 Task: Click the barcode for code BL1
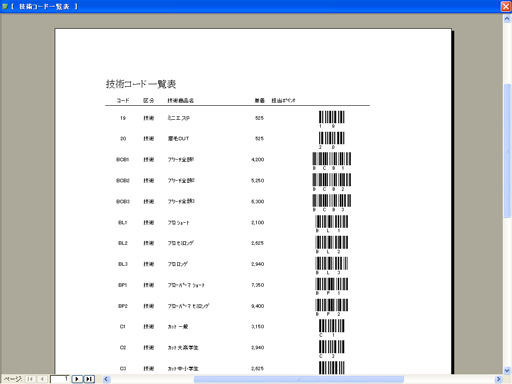coord(332,224)
